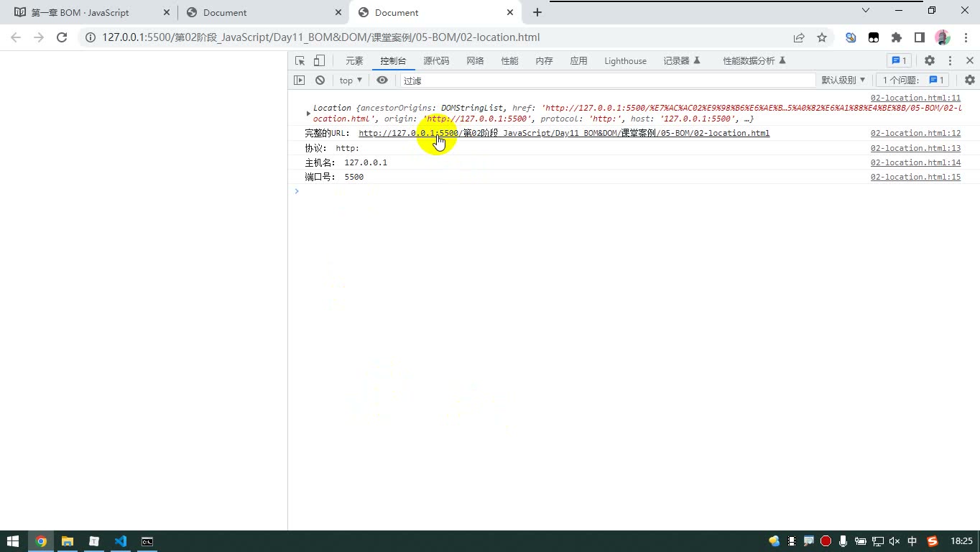The image size is (980, 552).
Task: Open DevTools three-dot customize menu
Action: [950, 61]
